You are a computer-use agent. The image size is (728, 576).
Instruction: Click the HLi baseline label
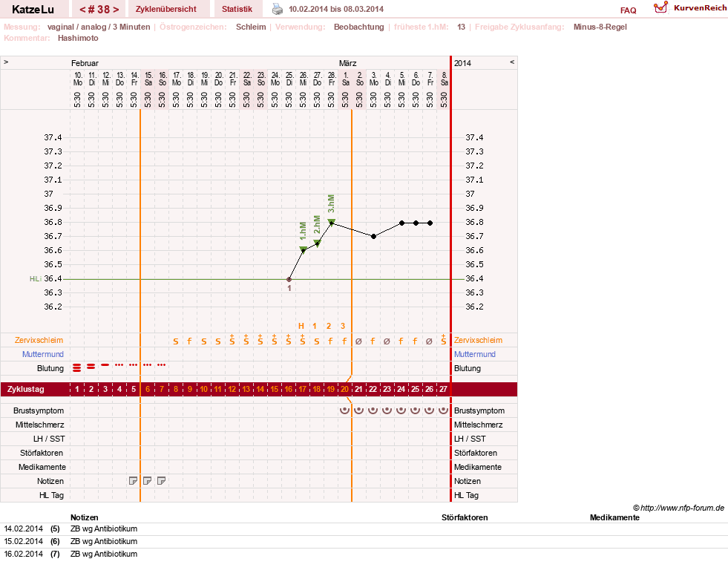pos(36,278)
